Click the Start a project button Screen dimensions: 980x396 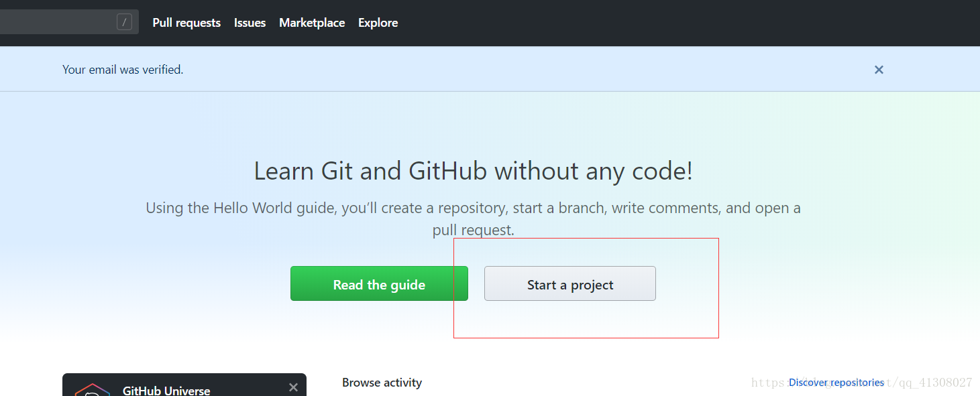point(570,283)
